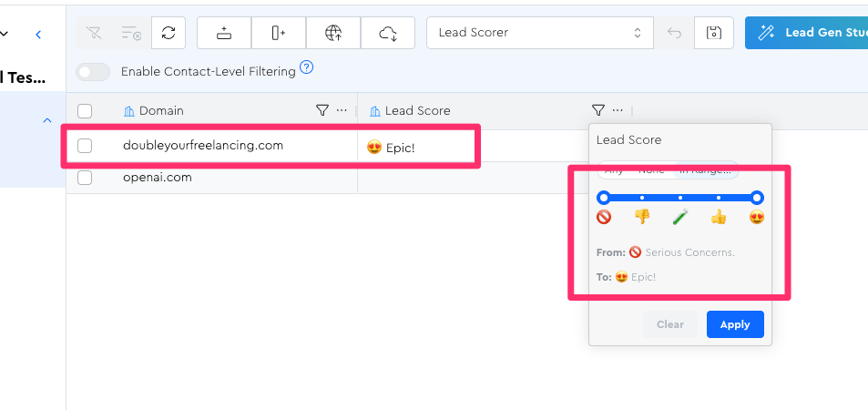
Task: Tick the select-all checkbox in header
Action: click(x=85, y=111)
